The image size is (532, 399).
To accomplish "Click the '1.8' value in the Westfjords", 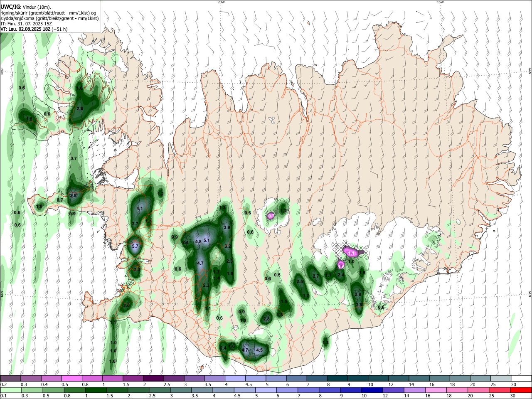I will pos(29,119).
